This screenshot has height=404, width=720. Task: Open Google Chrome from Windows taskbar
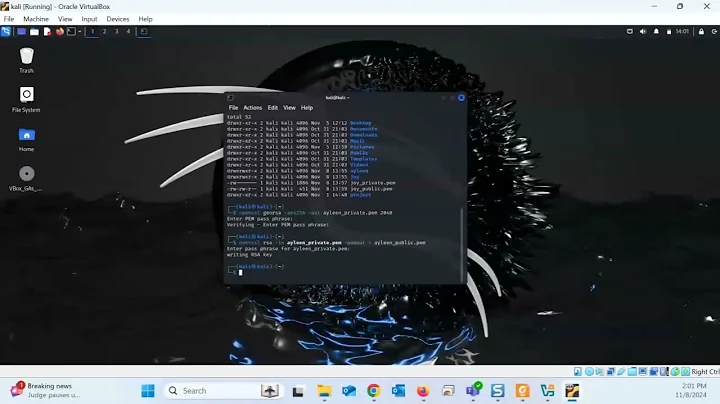[x=374, y=391]
